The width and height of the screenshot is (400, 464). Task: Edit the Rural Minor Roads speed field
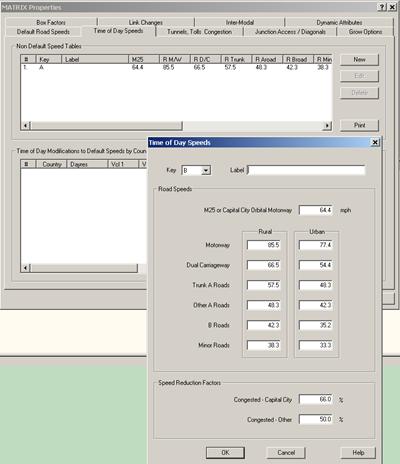[264, 345]
